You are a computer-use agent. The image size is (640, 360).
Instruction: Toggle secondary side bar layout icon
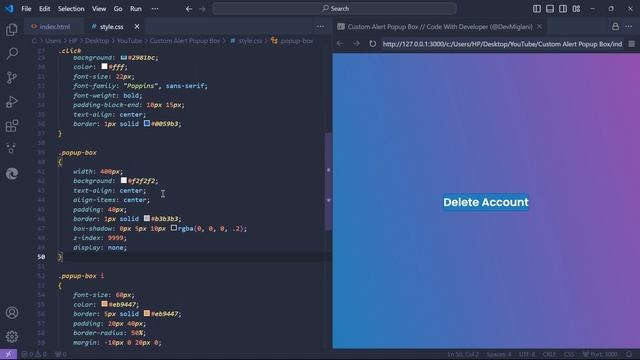(563, 9)
